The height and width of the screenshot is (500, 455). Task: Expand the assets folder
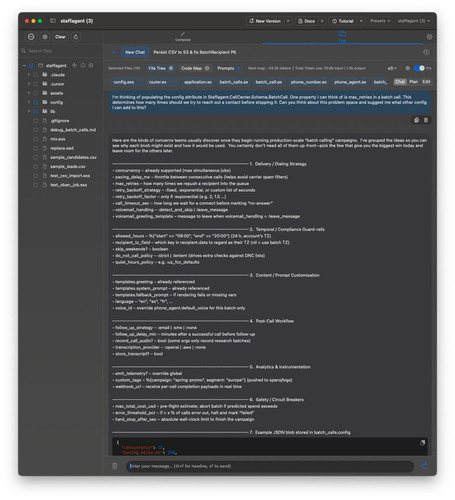pos(29,93)
